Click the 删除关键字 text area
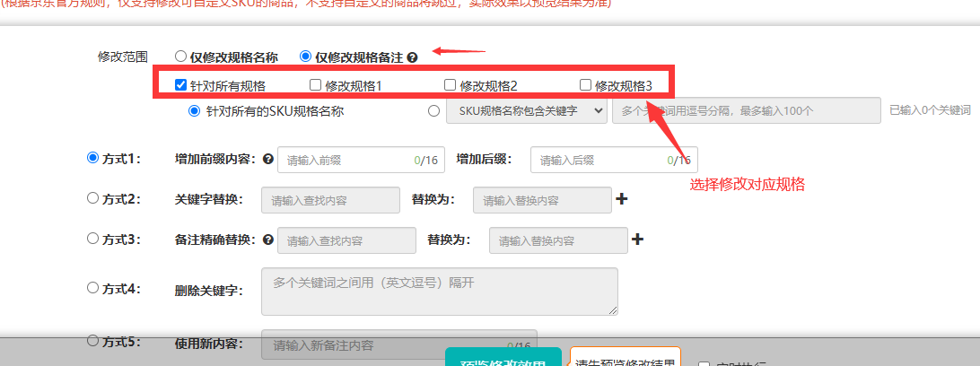This screenshot has width=980, height=366. tap(440, 292)
